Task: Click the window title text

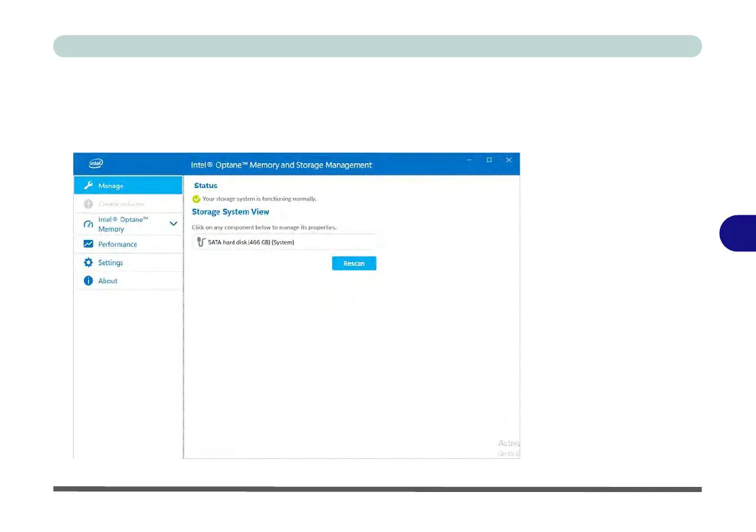Action: [x=281, y=165]
